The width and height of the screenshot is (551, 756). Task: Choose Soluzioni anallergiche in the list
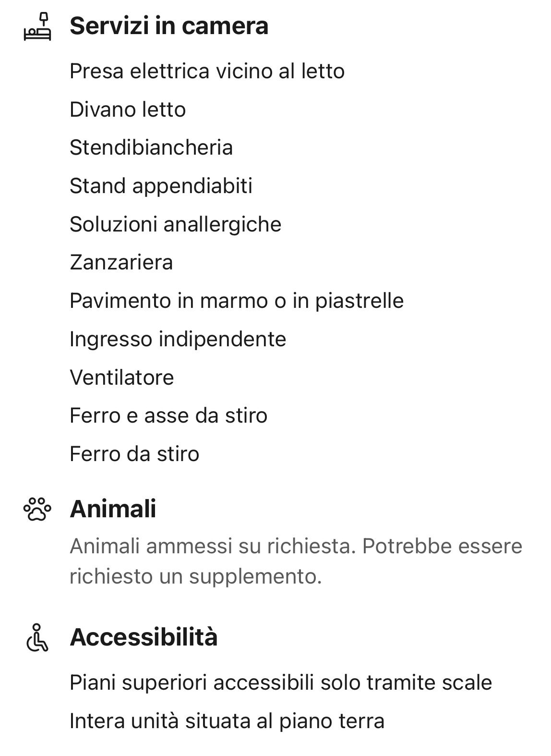click(x=175, y=224)
